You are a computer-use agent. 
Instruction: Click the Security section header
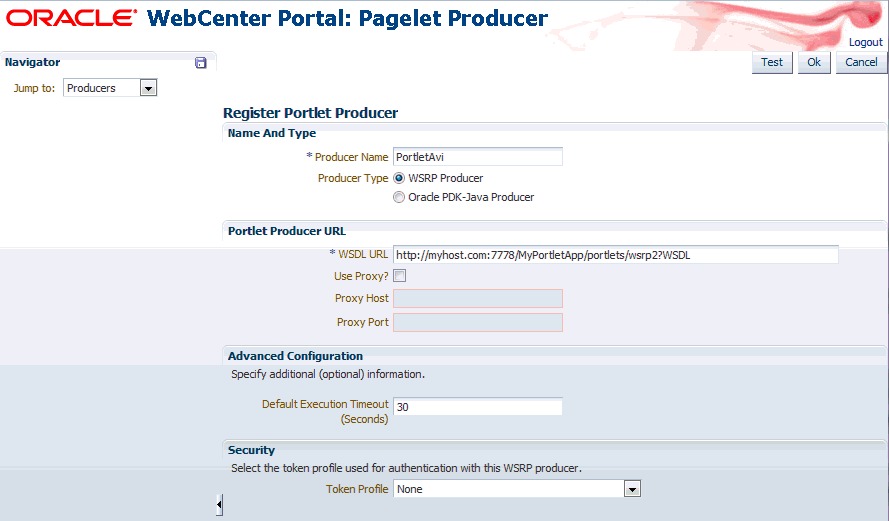coord(251,450)
